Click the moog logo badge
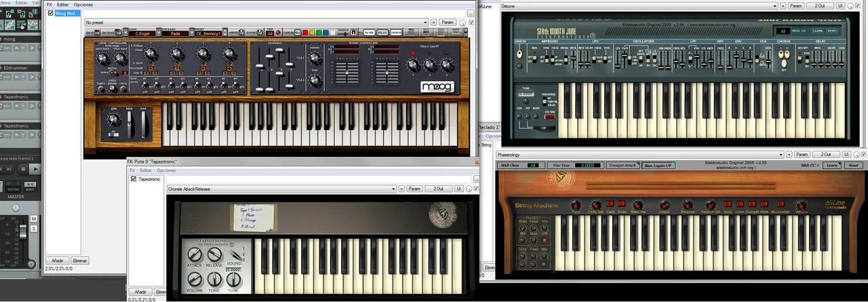This screenshot has width=868, height=302. 437,87
